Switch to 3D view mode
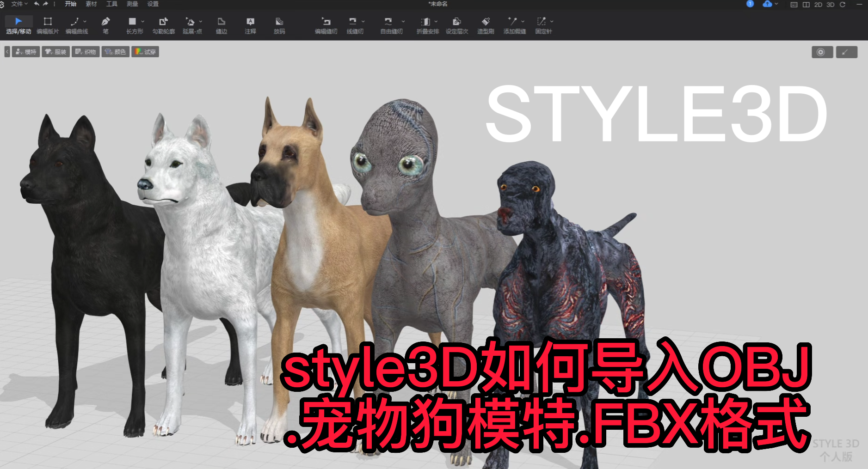The image size is (868, 469). (831, 4)
